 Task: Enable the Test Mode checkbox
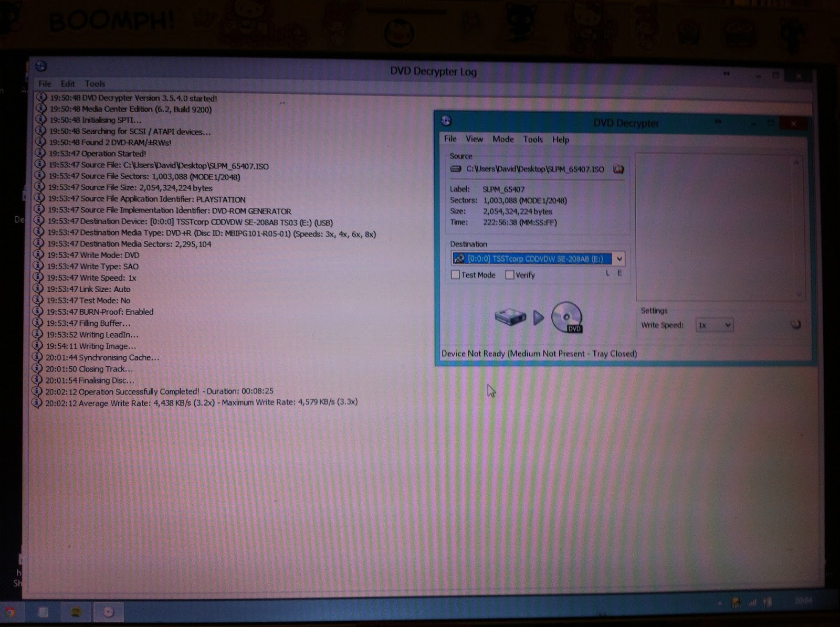point(456,274)
